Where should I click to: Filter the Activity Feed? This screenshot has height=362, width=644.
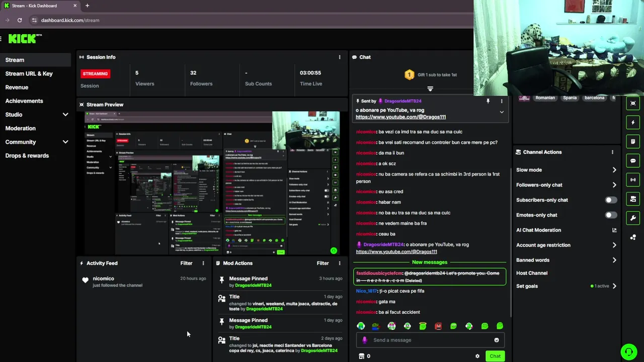coord(186,263)
